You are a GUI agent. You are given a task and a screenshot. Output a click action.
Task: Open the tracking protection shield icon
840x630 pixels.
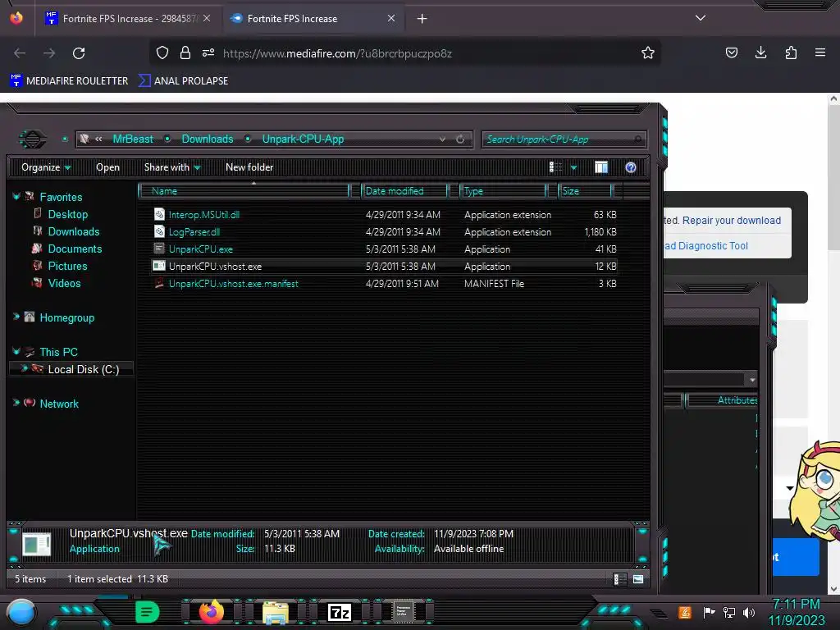(x=162, y=52)
